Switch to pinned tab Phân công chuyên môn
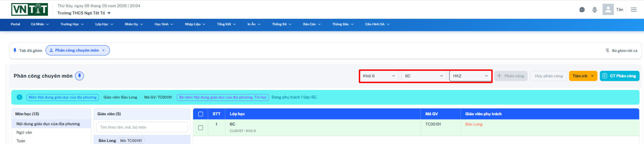The height and width of the screenshot is (144, 644). [77, 50]
